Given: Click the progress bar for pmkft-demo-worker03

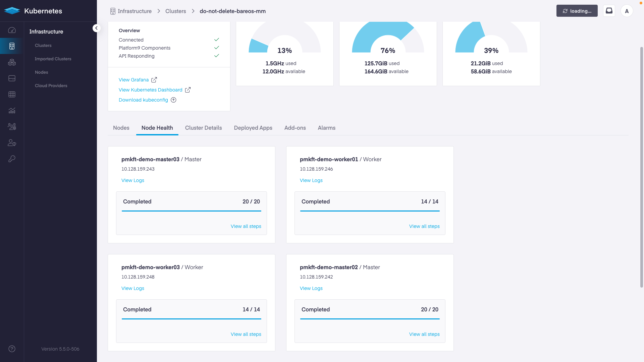Looking at the screenshot, I should click(191, 319).
